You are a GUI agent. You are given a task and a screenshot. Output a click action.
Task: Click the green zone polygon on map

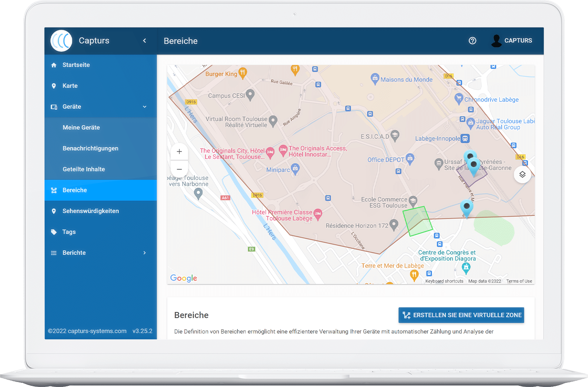click(x=418, y=221)
